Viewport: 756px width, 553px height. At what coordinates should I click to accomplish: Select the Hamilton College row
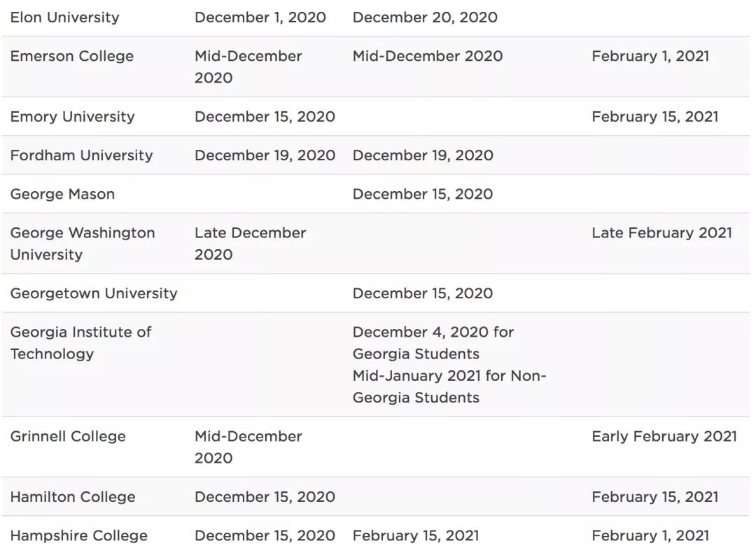coord(73,497)
